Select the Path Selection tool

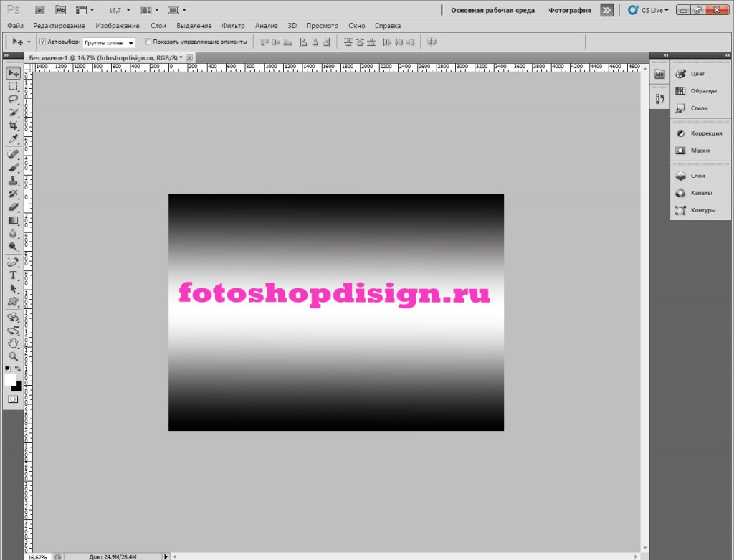pyautogui.click(x=13, y=288)
